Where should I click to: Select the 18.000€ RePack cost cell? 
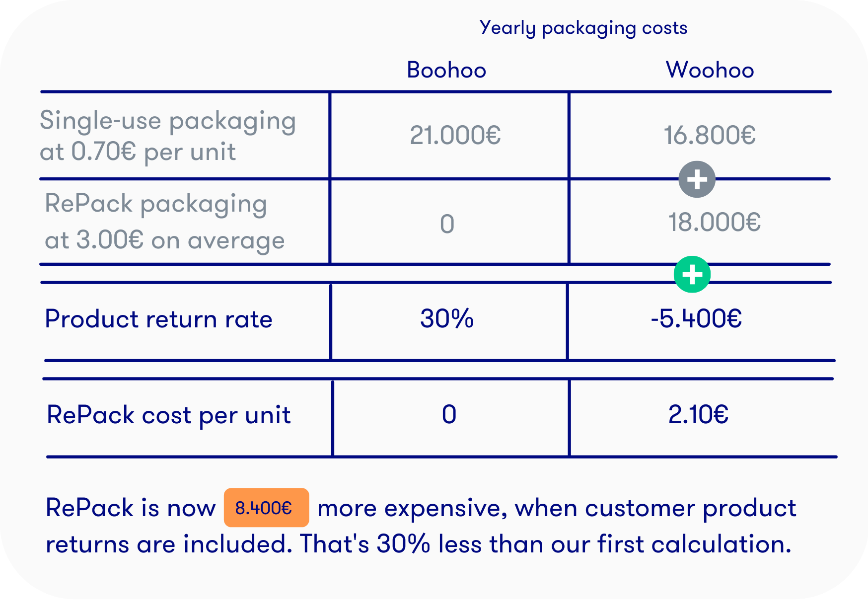[714, 222]
